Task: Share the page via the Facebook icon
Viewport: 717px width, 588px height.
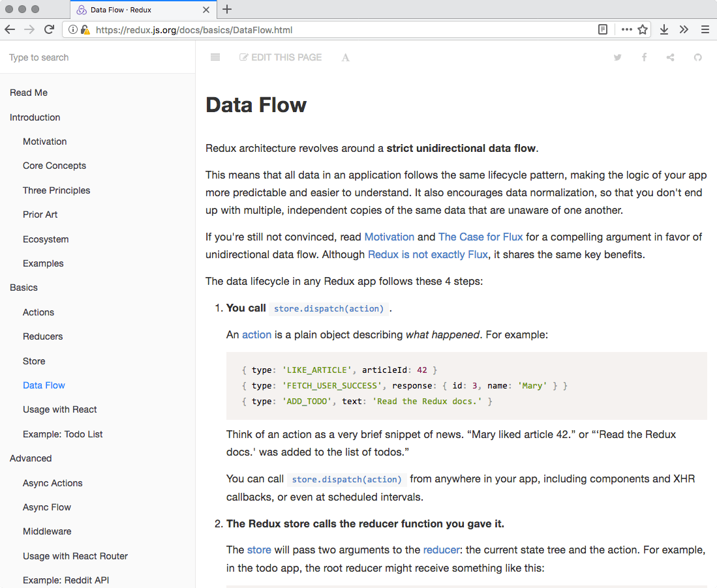Action: [x=645, y=57]
